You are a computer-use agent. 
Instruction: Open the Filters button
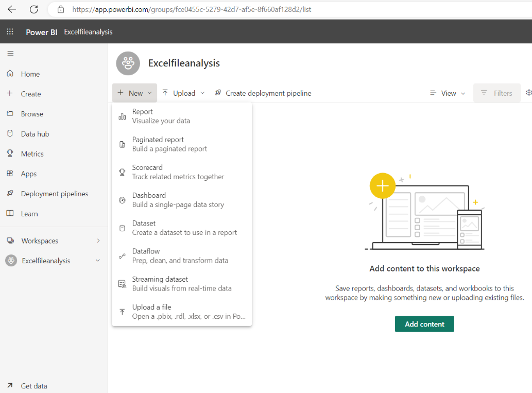[x=496, y=93]
